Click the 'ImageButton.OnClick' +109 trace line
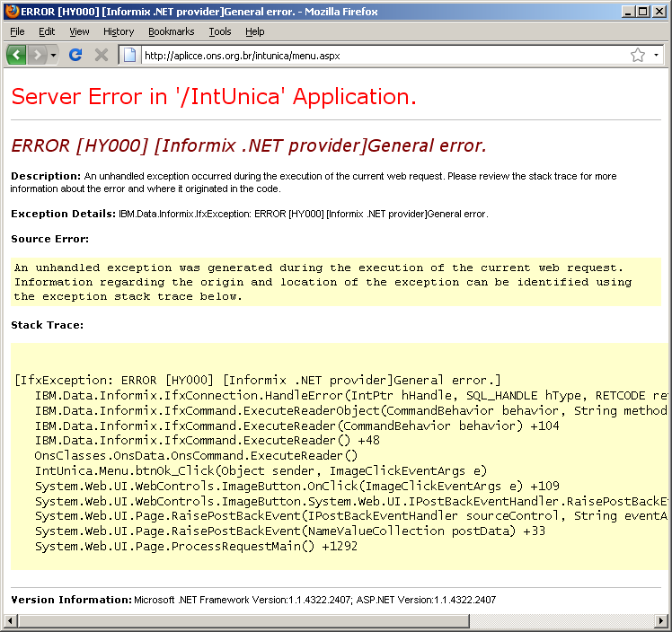This screenshot has width=672, height=632. pos(297,486)
